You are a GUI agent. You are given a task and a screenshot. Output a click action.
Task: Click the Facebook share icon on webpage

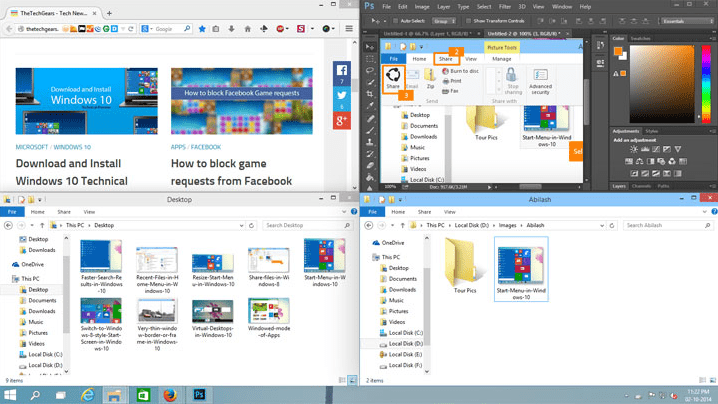coord(342,72)
